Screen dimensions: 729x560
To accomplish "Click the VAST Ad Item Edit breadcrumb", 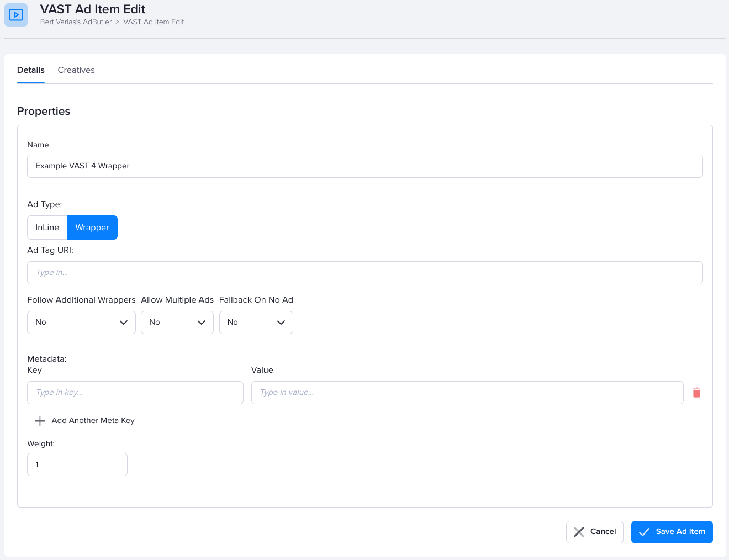I will coord(154,22).
